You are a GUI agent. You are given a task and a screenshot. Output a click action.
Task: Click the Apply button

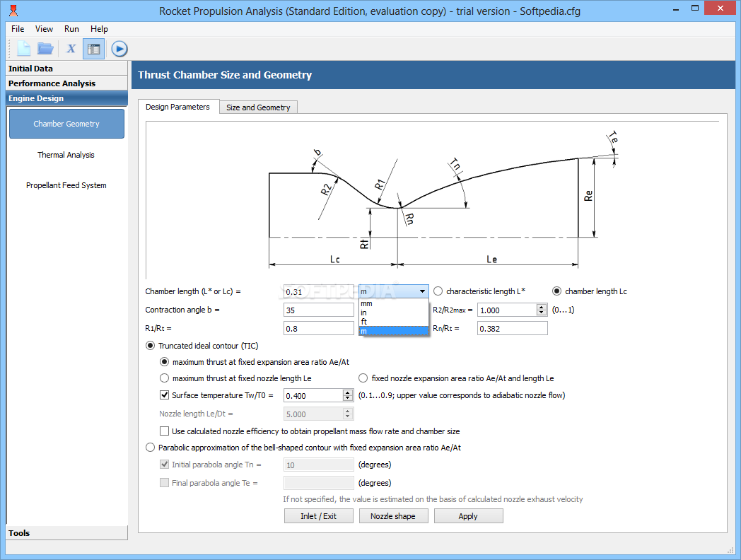[468, 516]
